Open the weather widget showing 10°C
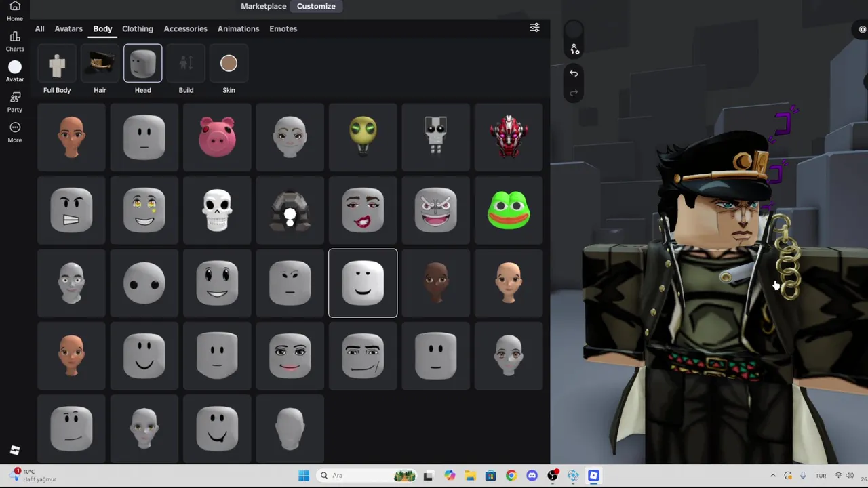 34,475
